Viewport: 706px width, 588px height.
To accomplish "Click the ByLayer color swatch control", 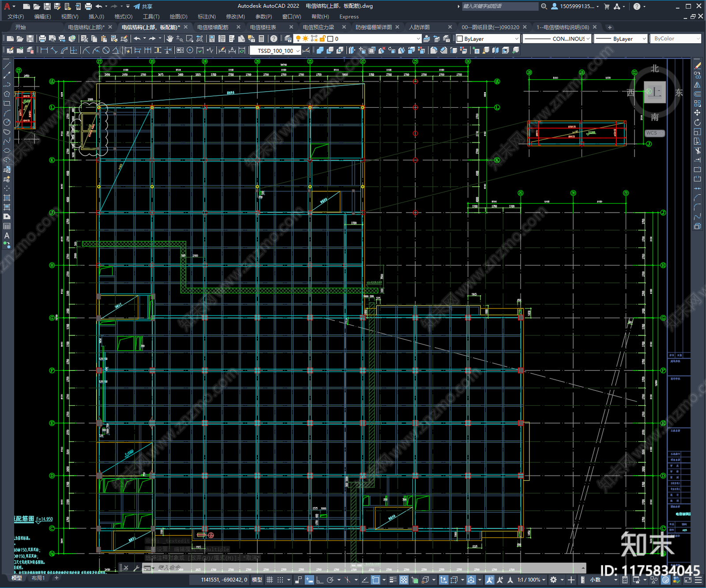I will coord(488,39).
